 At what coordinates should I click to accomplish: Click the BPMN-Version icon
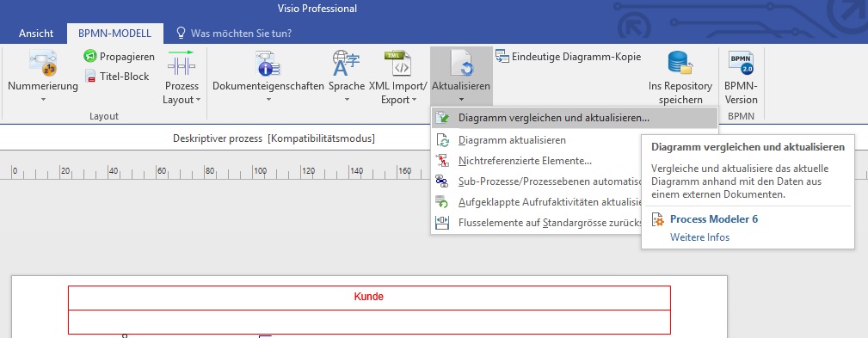click(x=741, y=63)
